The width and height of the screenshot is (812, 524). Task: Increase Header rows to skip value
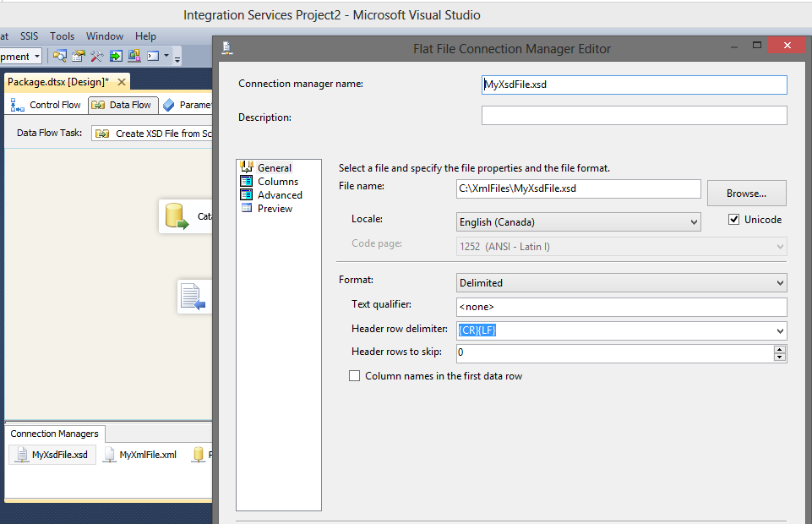coord(780,350)
